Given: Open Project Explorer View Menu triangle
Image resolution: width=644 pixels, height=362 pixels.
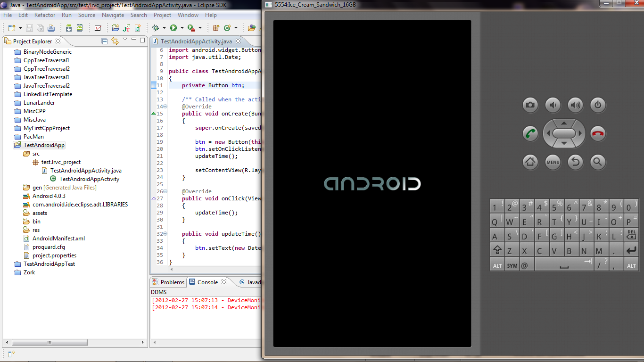Looking at the screenshot, I should tap(125, 40).
